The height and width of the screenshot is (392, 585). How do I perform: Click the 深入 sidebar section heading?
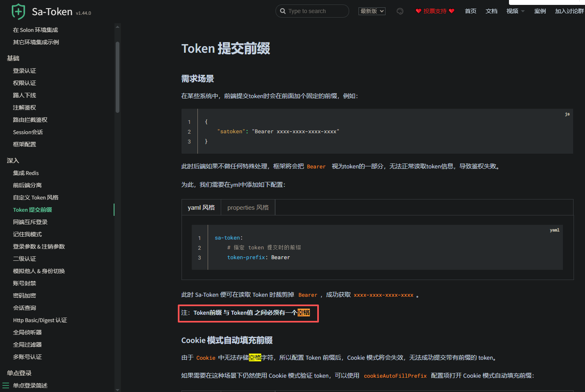click(x=13, y=160)
